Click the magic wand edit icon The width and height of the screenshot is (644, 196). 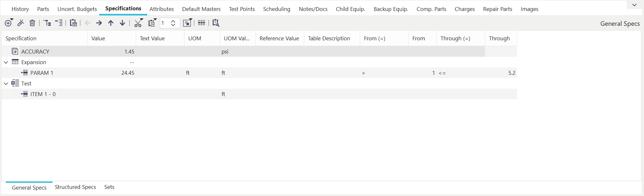click(x=21, y=23)
